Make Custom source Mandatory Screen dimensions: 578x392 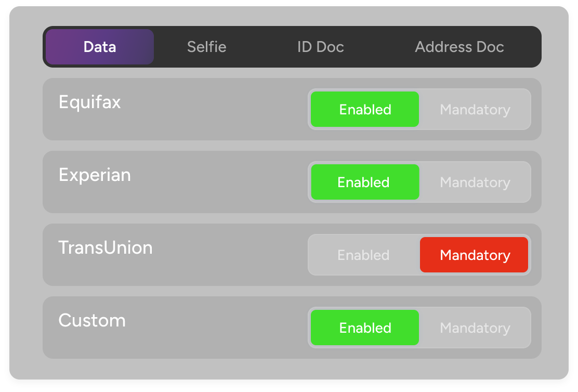pos(475,328)
